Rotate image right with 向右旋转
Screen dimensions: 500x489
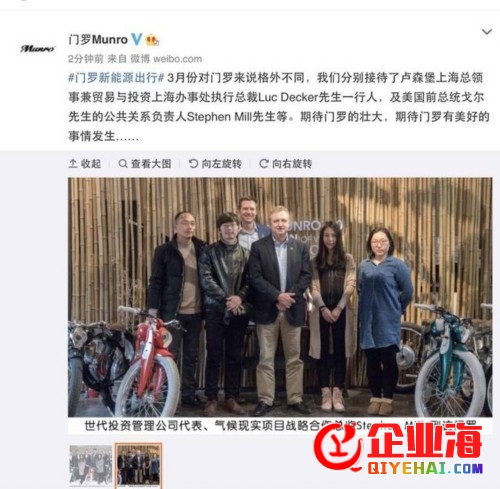(286, 164)
